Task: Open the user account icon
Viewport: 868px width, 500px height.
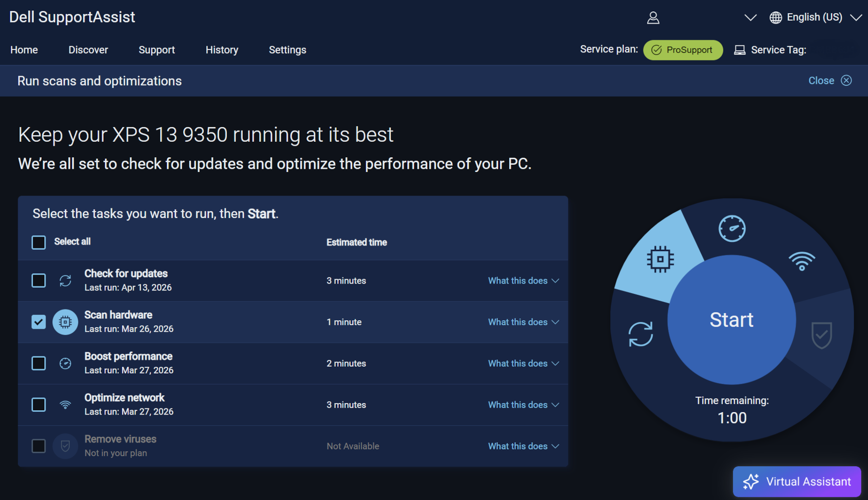Action: [653, 18]
